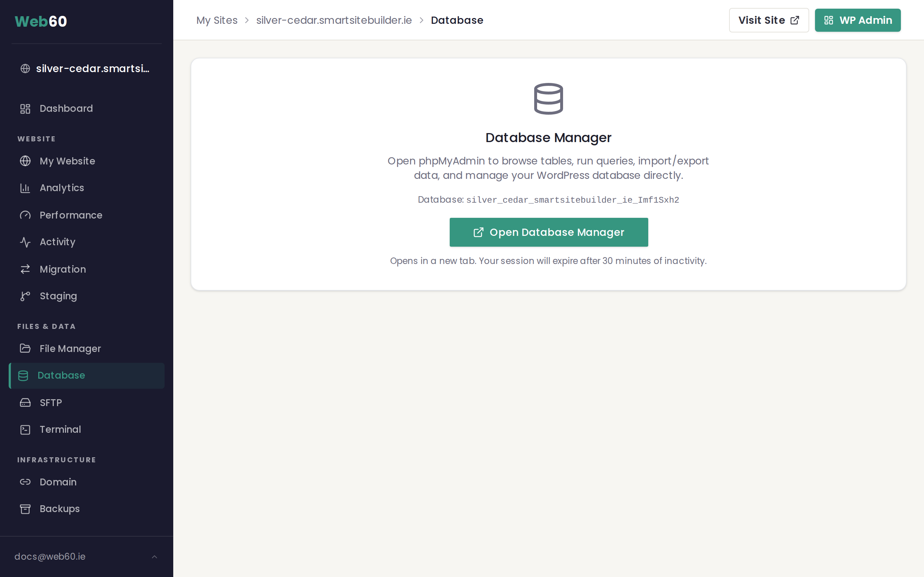Click the Staging branch icon
This screenshot has width=924, height=577.
[x=25, y=296]
